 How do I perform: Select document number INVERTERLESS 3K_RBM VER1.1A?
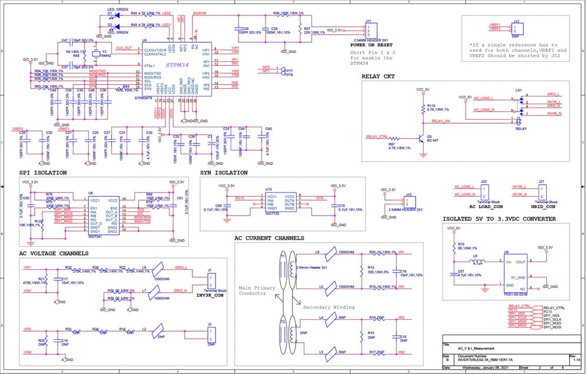[x=485, y=360]
